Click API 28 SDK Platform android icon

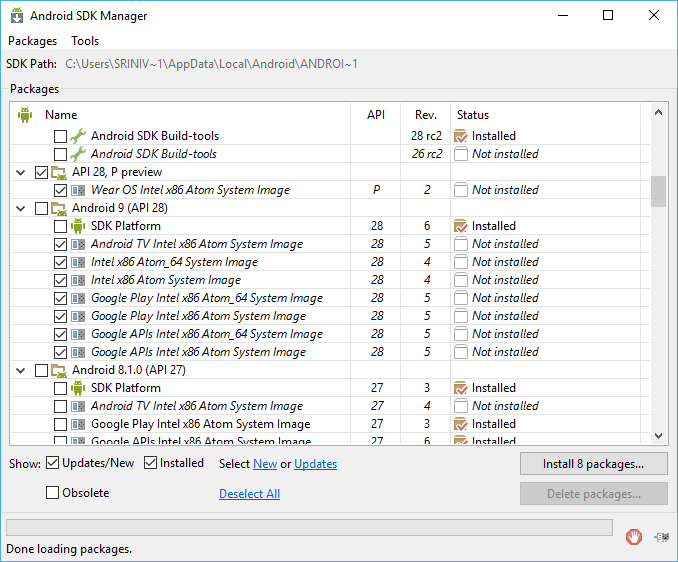click(78, 226)
